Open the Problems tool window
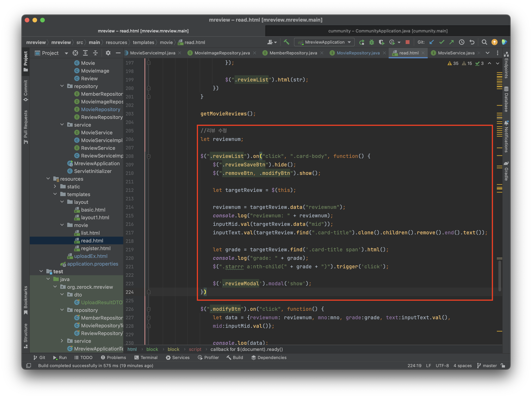Screen dimensions: 532x398 click(113, 357)
